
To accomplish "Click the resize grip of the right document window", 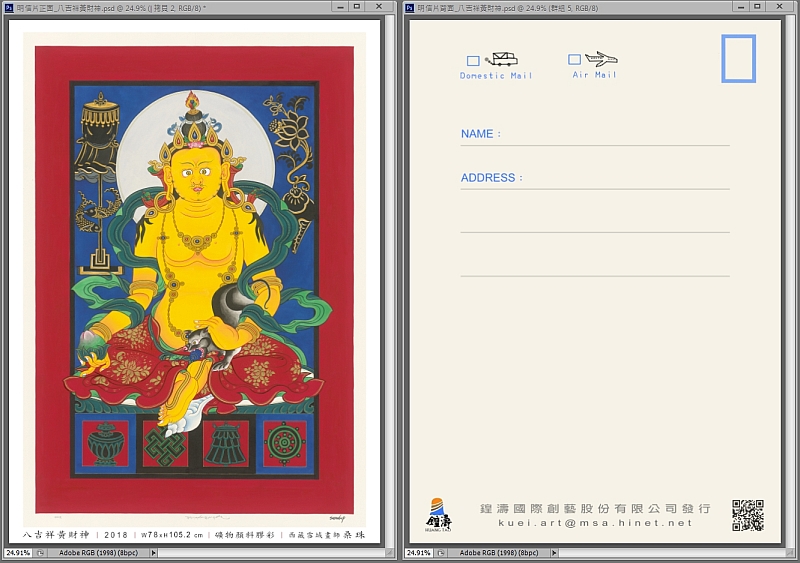I will [791, 553].
